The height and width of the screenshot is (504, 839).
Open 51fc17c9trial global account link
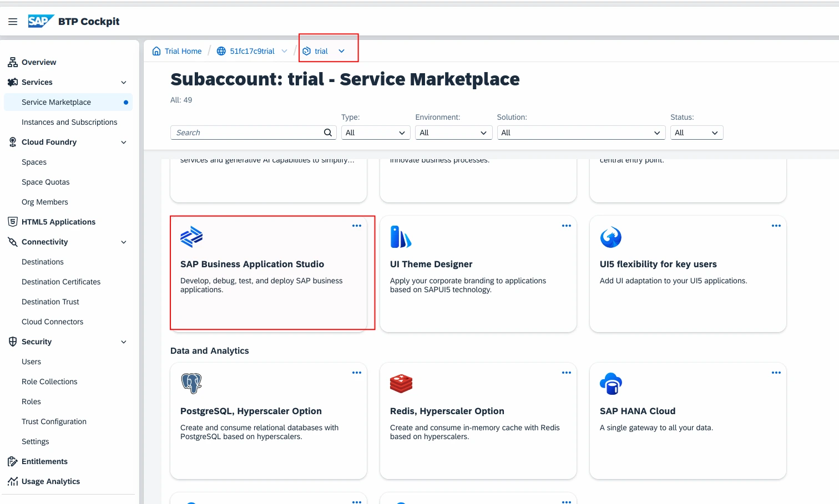252,51
